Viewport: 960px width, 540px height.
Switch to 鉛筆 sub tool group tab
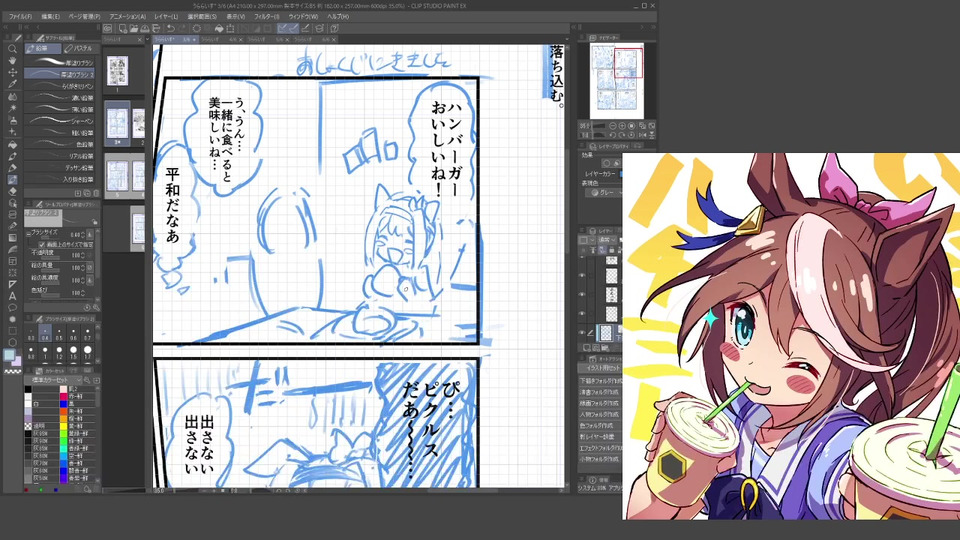[43, 48]
